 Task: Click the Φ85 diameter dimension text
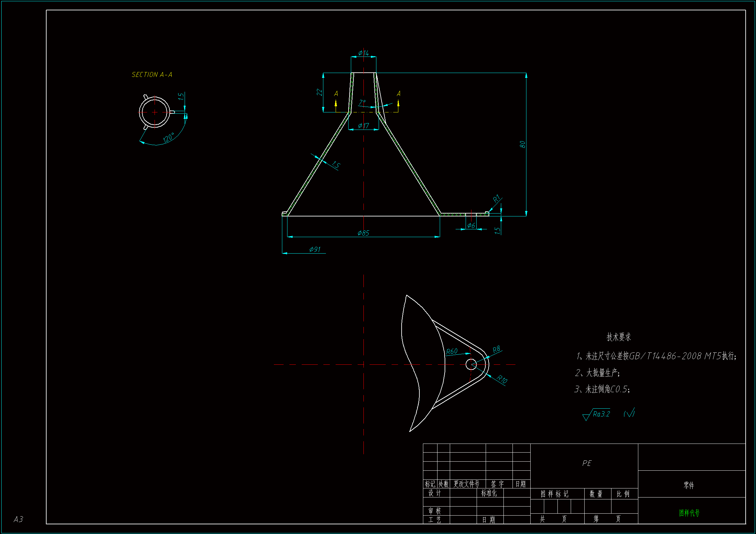coord(363,233)
